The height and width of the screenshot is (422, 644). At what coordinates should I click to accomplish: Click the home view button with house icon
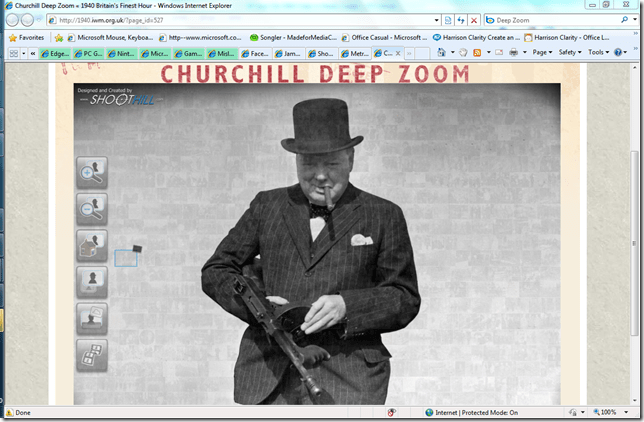click(x=92, y=246)
